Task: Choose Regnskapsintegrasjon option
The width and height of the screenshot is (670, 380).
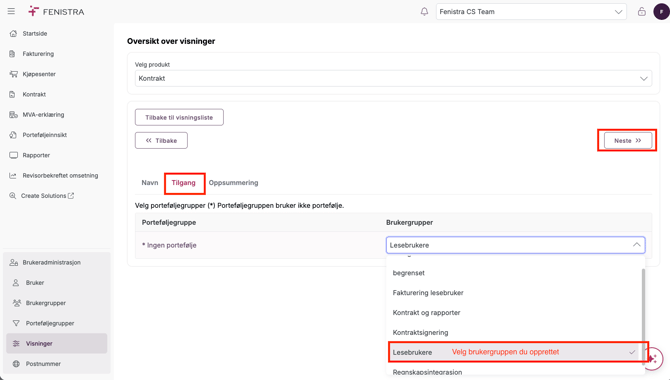Action: tap(514, 371)
